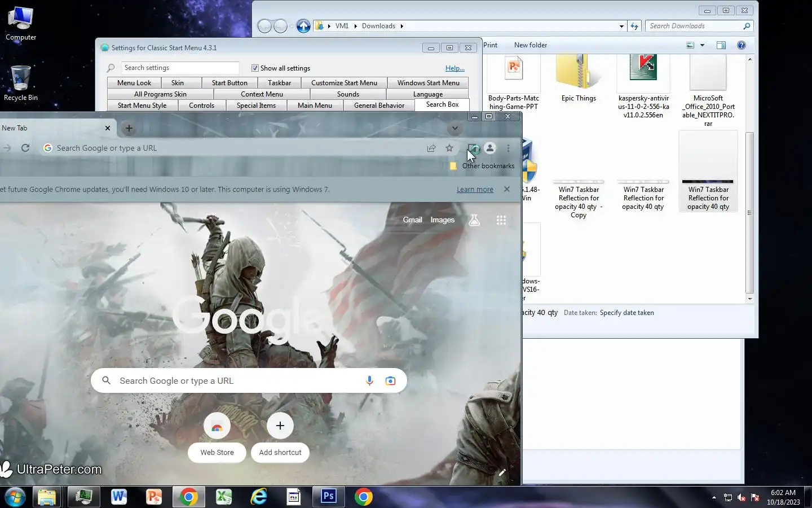Screen dimensions: 812x508
Task: Select Epic Things zip file
Action: 579,79
